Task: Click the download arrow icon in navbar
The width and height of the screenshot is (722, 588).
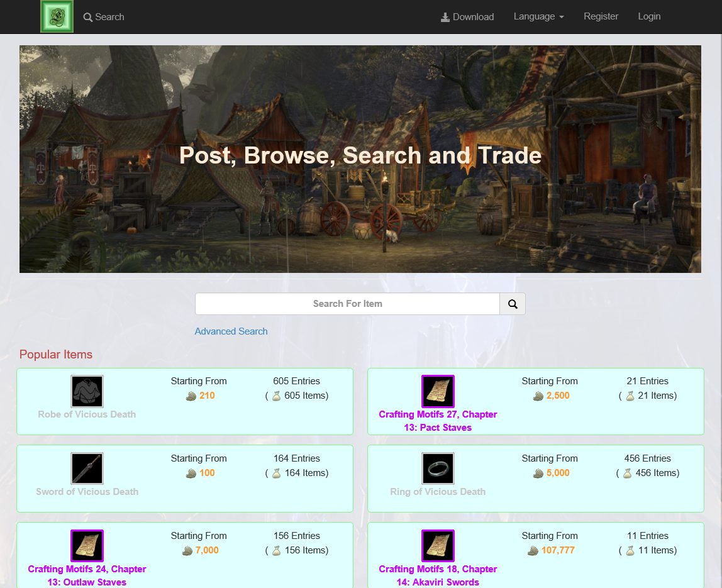Action: point(445,17)
